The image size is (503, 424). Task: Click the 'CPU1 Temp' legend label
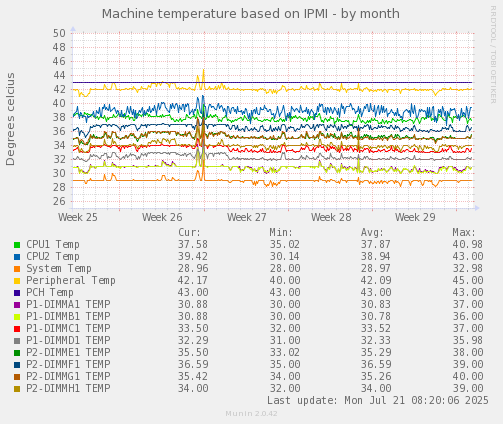(53, 245)
